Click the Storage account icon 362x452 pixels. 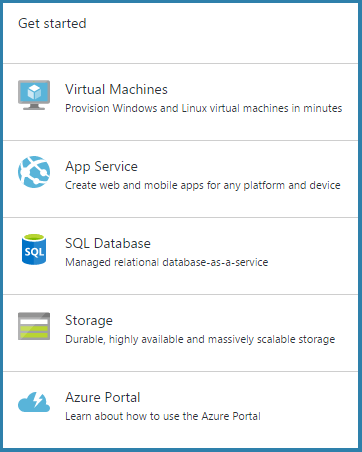pyautogui.click(x=34, y=326)
